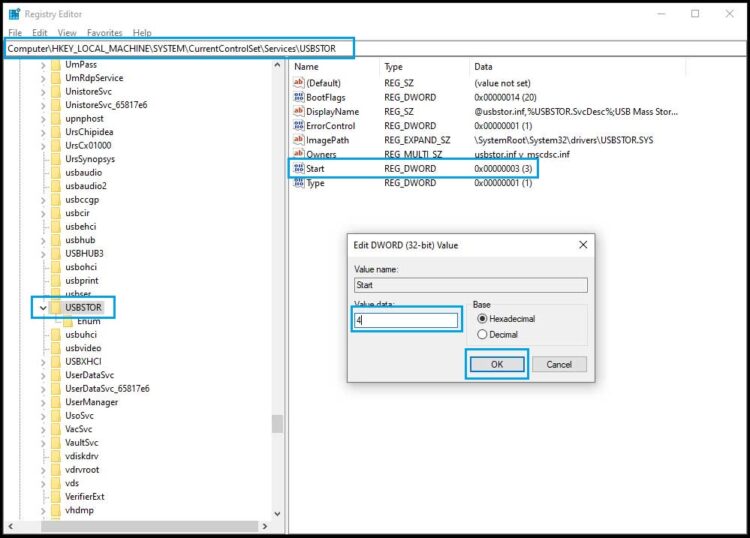
Task: Click the tree horizontal scrollbar thumb
Action: 149,526
